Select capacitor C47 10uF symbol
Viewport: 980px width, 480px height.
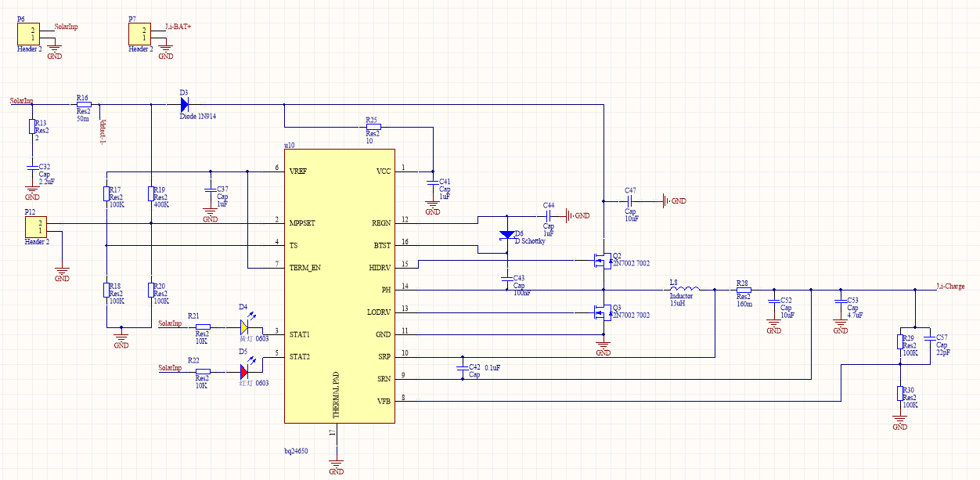point(630,201)
